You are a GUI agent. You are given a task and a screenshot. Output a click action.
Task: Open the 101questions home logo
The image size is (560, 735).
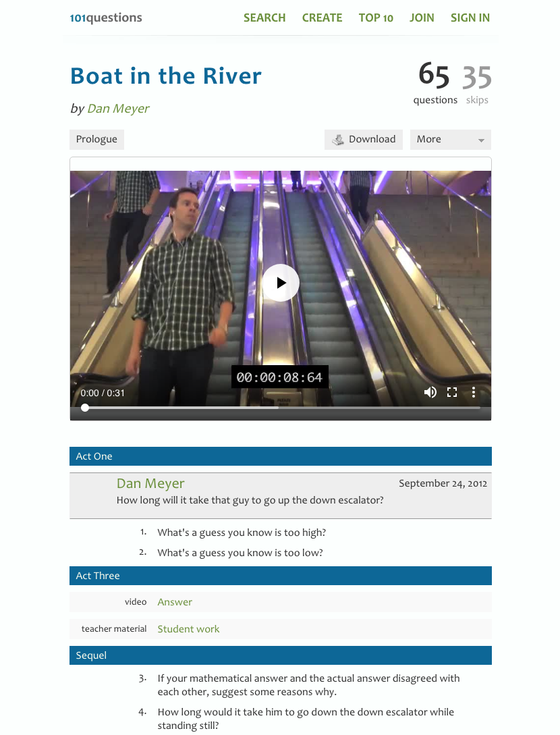click(x=106, y=18)
